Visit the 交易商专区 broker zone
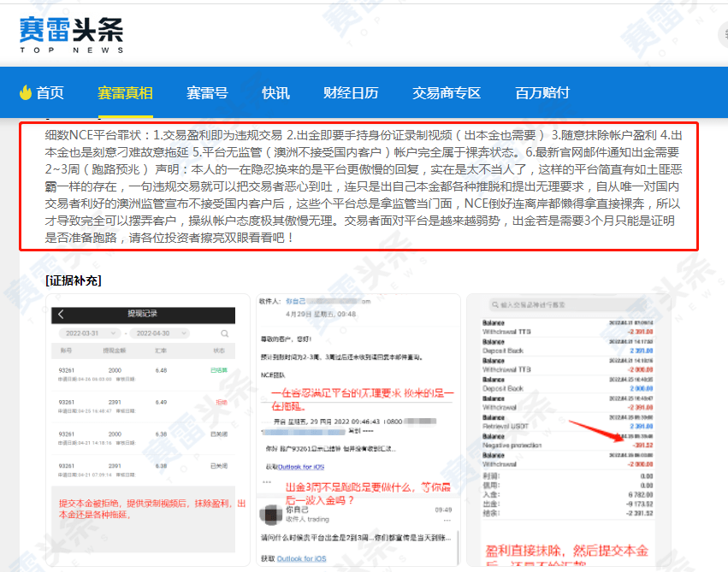Image resolution: width=728 pixels, height=572 pixels. click(x=447, y=93)
